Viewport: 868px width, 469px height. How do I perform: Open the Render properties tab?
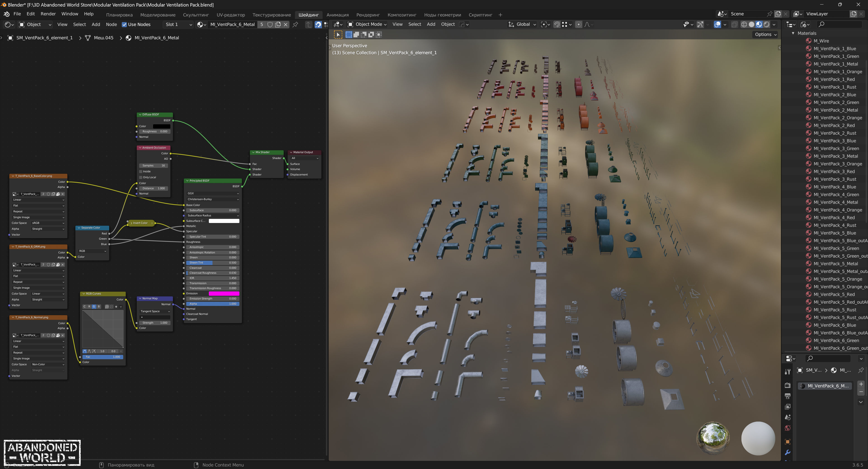pos(788,385)
